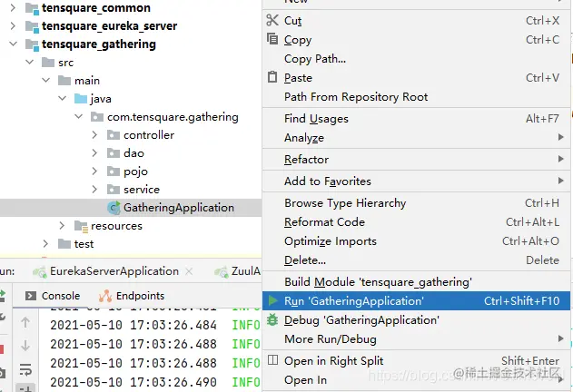Click the Cut scissors icon
573x392 pixels.
point(272,20)
